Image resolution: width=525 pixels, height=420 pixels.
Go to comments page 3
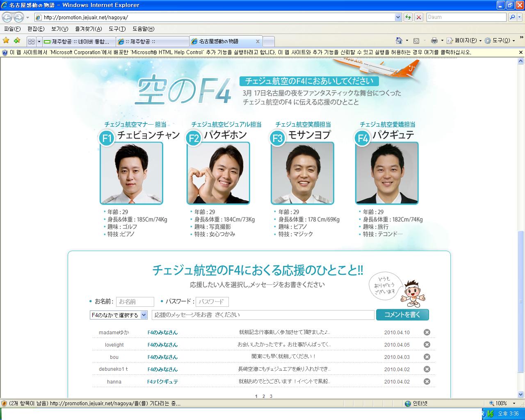click(271, 396)
